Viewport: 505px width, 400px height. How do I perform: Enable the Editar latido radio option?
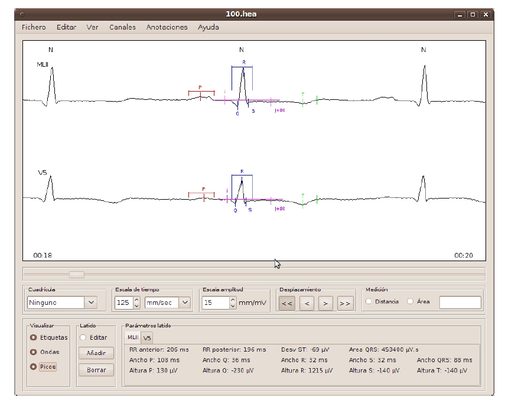pyautogui.click(x=83, y=337)
